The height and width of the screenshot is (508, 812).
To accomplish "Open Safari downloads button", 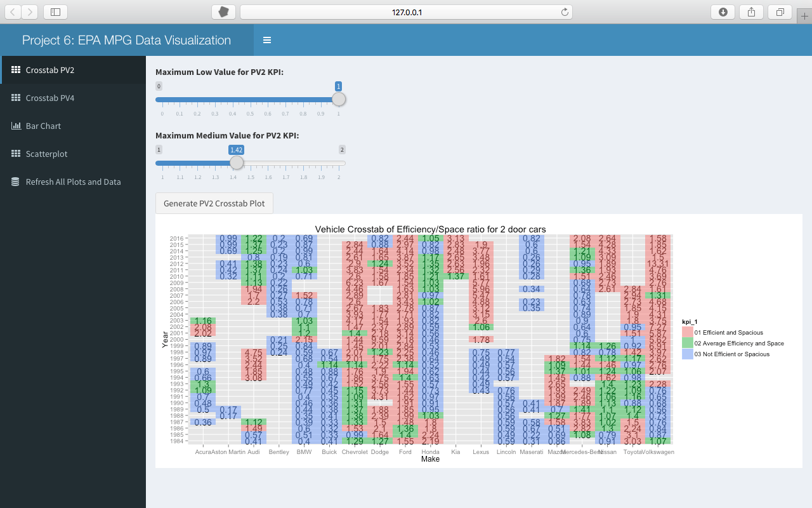I will [x=723, y=11].
